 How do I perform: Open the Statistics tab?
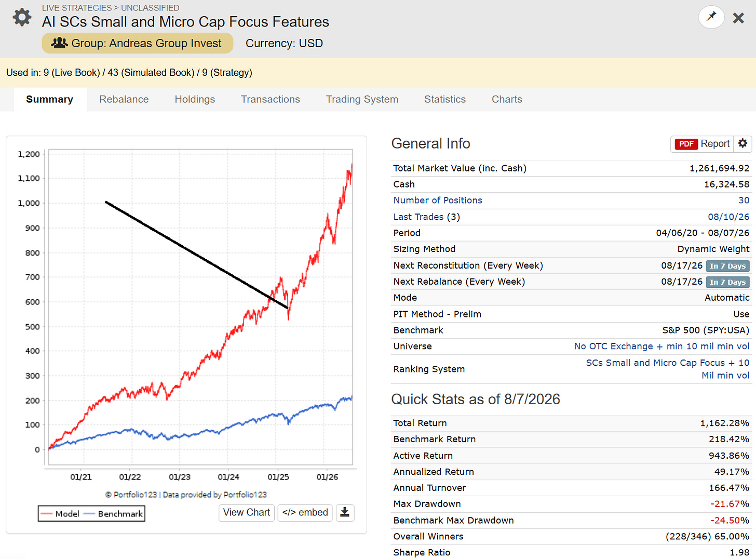(x=445, y=99)
